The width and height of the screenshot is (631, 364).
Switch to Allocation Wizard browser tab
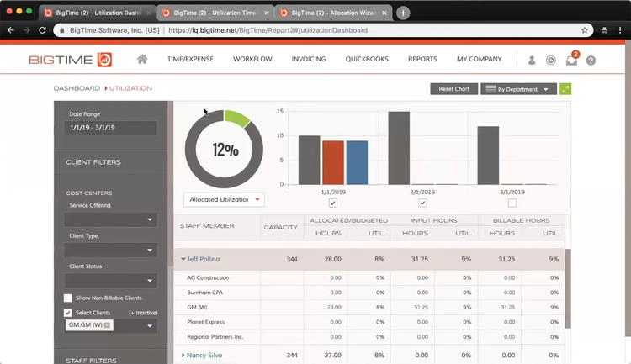[x=333, y=13]
